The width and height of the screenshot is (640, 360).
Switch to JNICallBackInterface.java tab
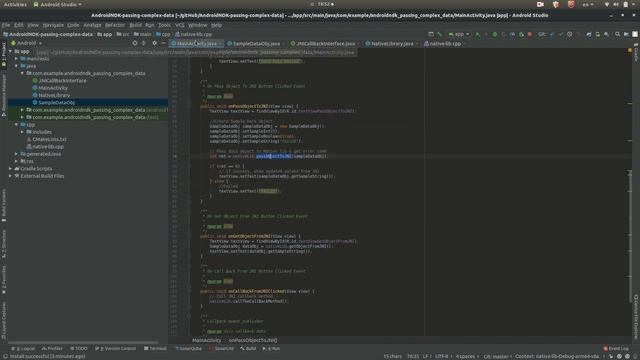[x=325, y=44]
